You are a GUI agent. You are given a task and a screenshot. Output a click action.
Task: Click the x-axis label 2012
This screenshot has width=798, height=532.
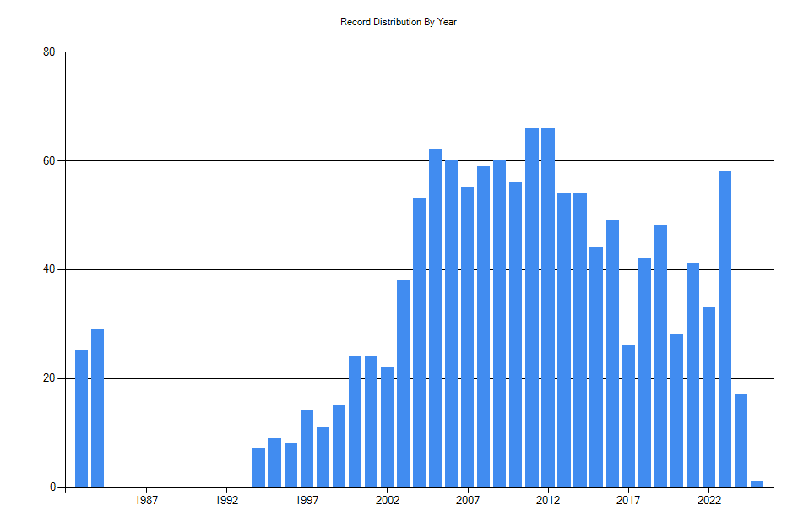coord(548,501)
